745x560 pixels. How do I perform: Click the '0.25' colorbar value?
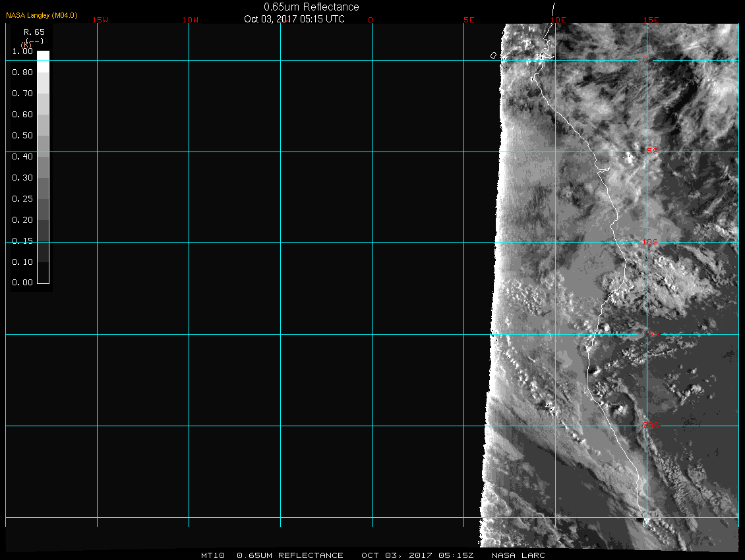(22, 198)
